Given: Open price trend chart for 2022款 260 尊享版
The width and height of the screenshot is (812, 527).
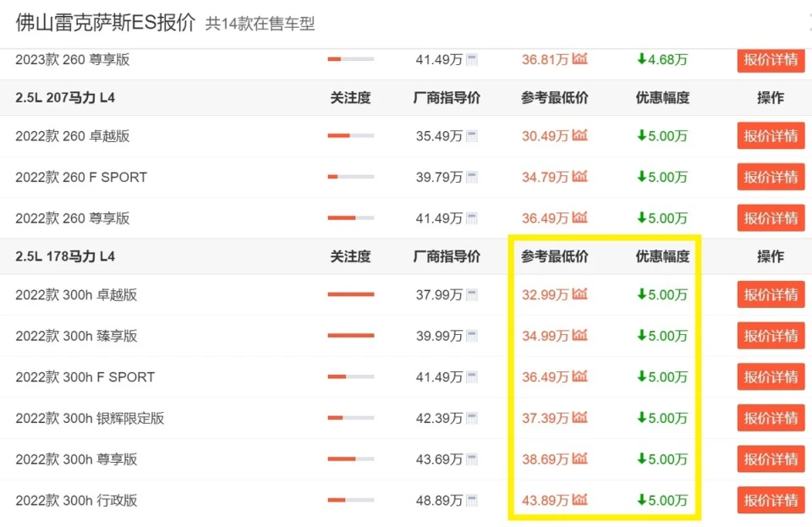Looking at the screenshot, I should 580,217.
